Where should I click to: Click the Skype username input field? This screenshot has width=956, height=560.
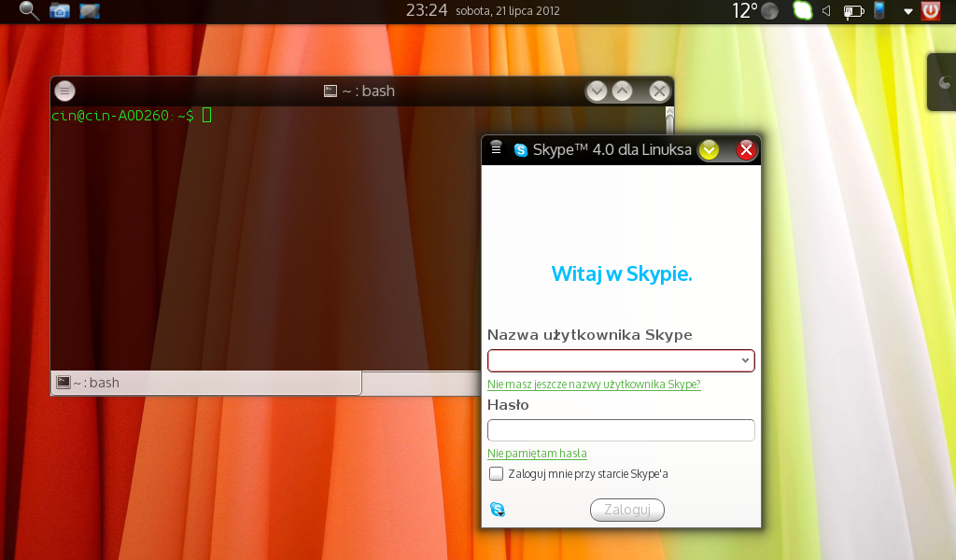[x=621, y=361]
